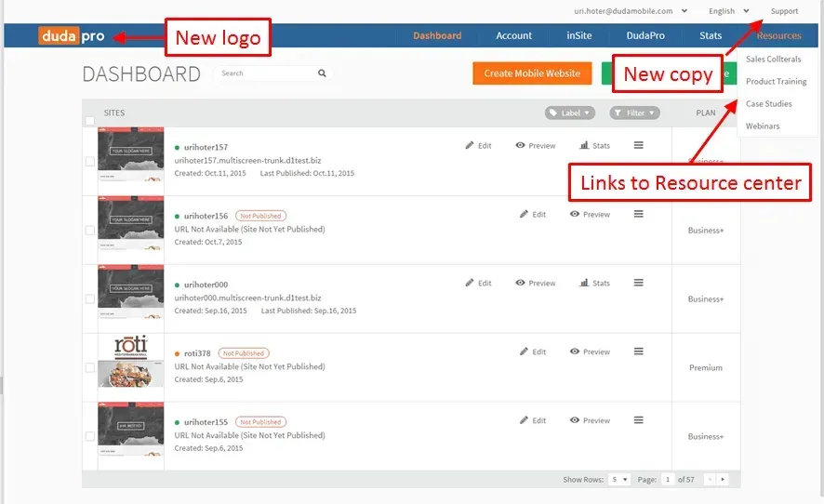Image resolution: width=824 pixels, height=504 pixels.
Task: Check the urihoter157 row checkbox
Action: coord(90,162)
